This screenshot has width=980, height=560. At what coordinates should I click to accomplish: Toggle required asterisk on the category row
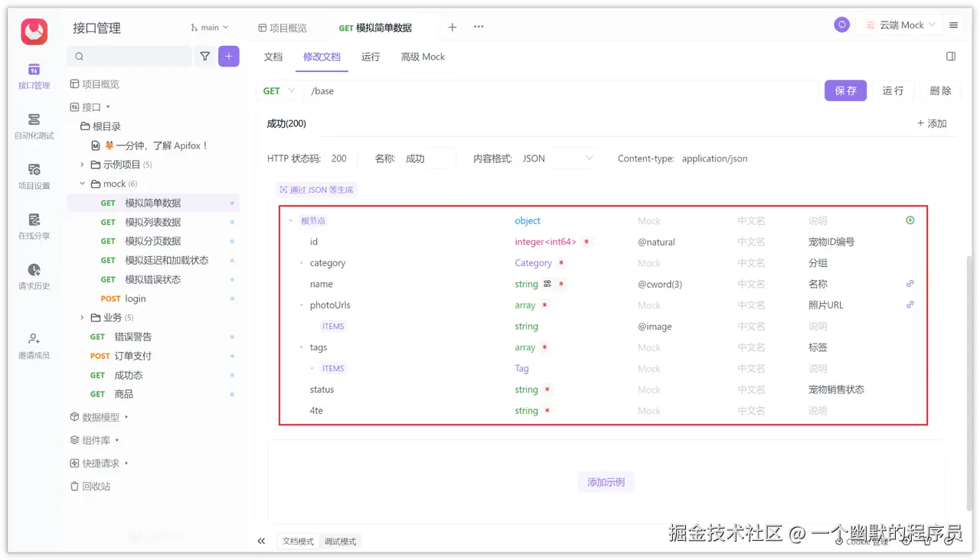pyautogui.click(x=561, y=263)
